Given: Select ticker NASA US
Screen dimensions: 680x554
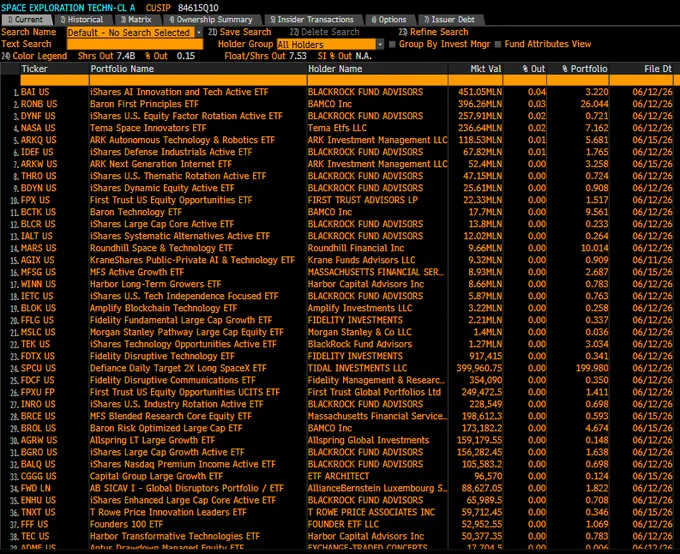Looking at the screenshot, I should 38,128.
